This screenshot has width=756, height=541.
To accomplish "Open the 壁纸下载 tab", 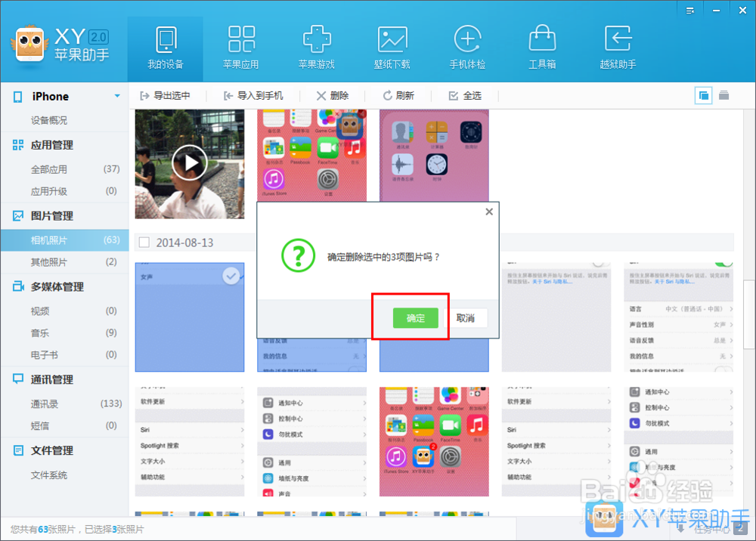I will [392, 48].
